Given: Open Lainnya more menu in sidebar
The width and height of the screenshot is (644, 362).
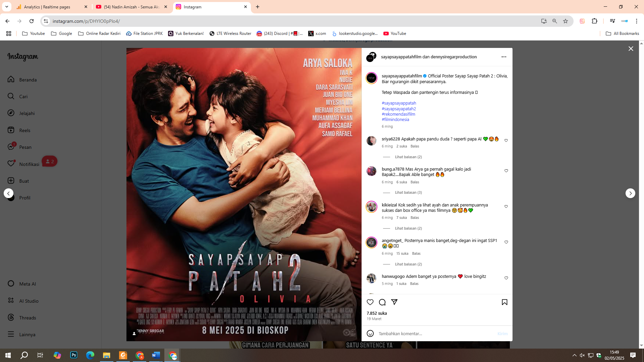Looking at the screenshot, I should click(x=21, y=334).
